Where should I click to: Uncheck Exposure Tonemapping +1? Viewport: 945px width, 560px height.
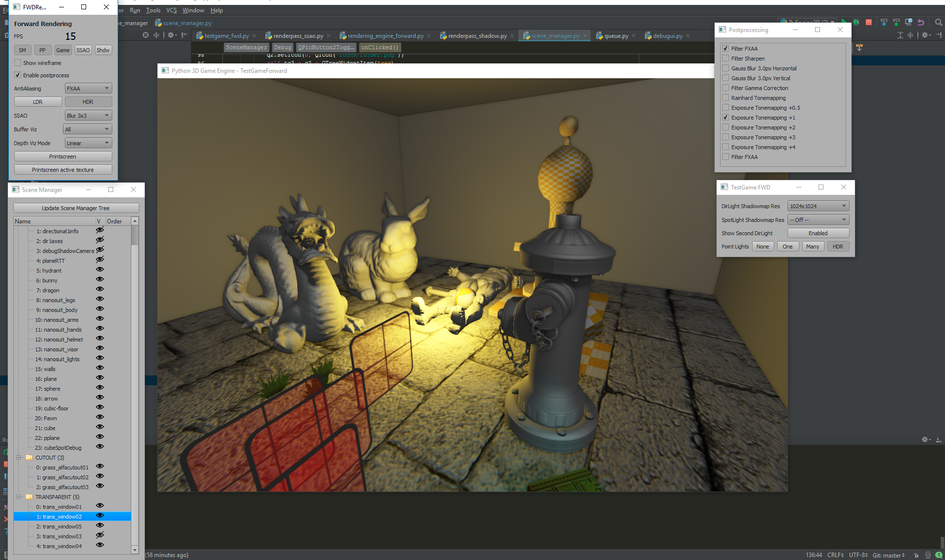click(x=725, y=117)
